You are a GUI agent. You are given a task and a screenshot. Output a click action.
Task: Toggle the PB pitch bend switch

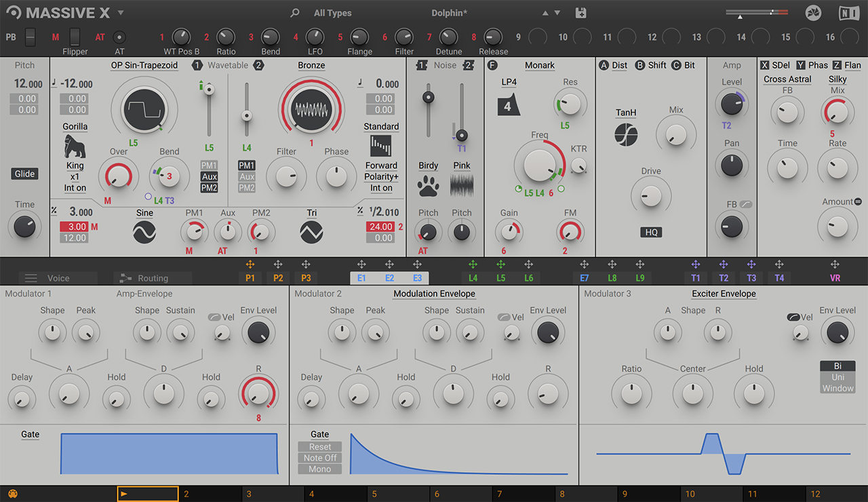tap(31, 37)
